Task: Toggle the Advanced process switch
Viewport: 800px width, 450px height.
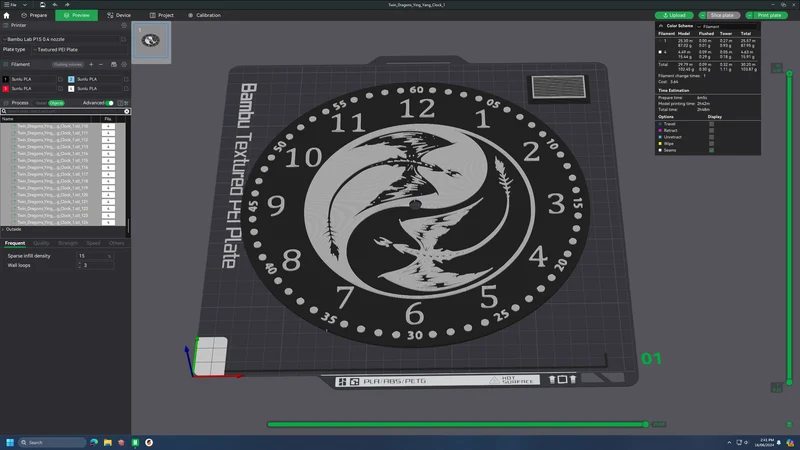Action: (110, 103)
